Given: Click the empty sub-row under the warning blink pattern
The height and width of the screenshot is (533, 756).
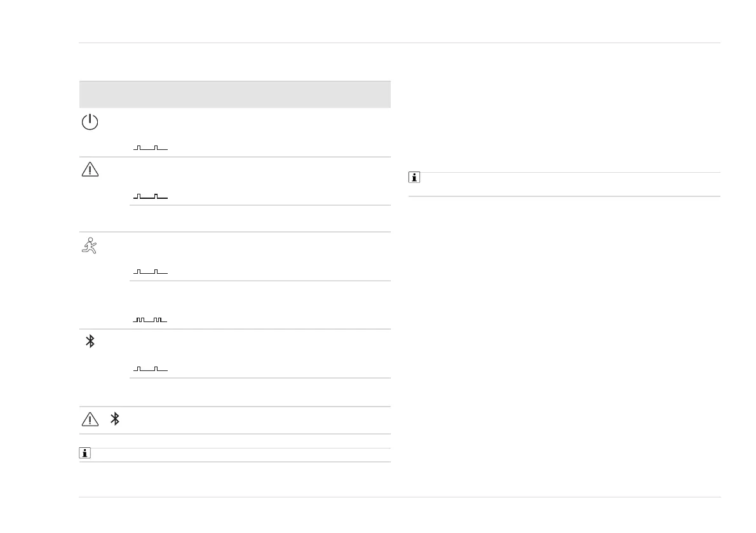Looking at the screenshot, I should click(x=259, y=219).
